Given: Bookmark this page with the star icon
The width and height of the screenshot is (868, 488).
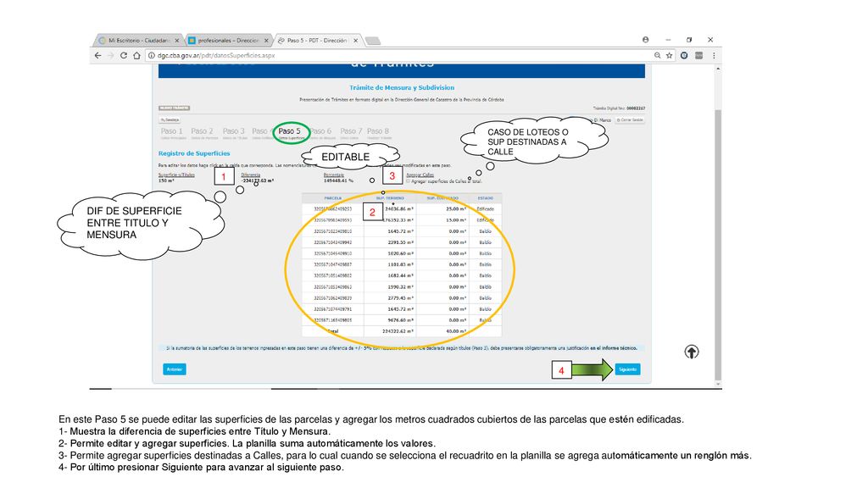Looking at the screenshot, I should (x=670, y=55).
